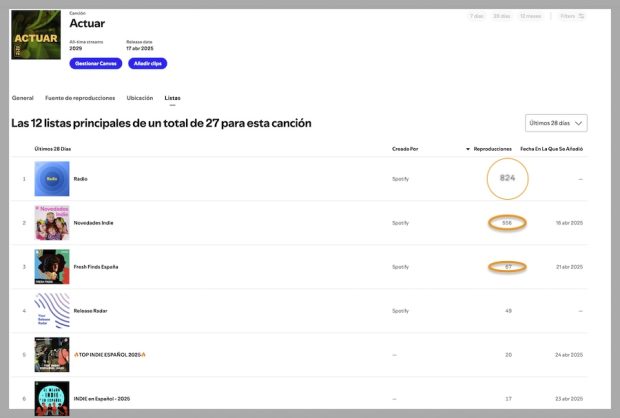Open the TOP INDIE ESPAÑOL 2025 cover
This screenshot has height=418, width=620.
[52, 355]
